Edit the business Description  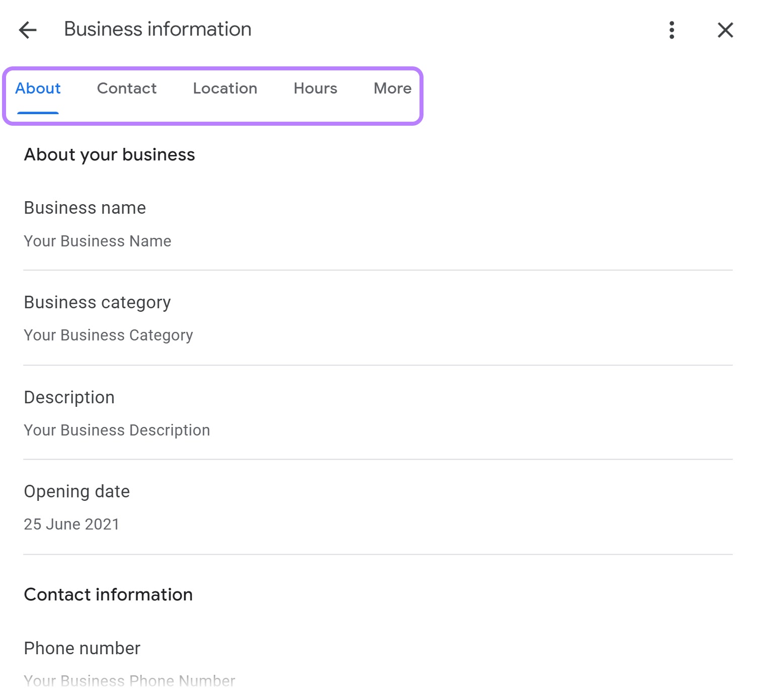tap(69, 397)
